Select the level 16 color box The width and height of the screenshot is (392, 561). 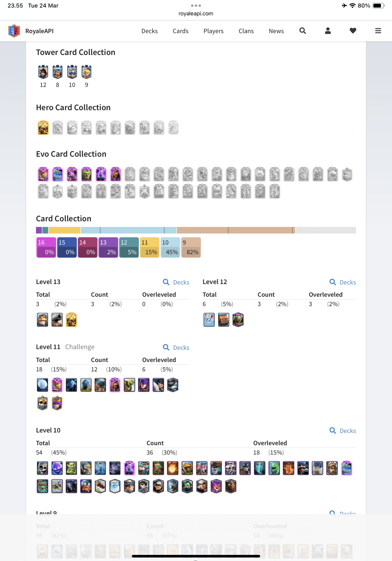click(x=46, y=247)
